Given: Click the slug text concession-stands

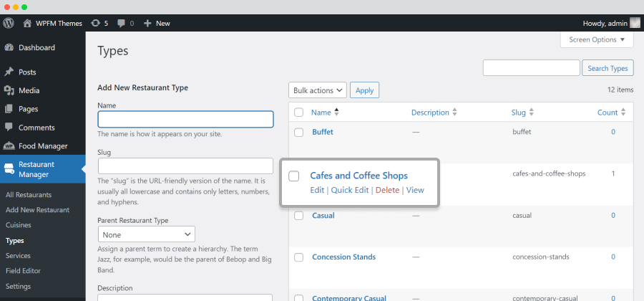Looking at the screenshot, I should [x=540, y=257].
